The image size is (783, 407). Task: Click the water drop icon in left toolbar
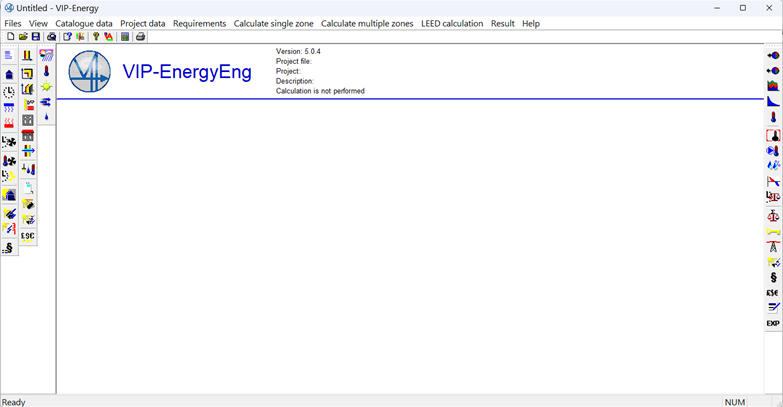(x=46, y=118)
